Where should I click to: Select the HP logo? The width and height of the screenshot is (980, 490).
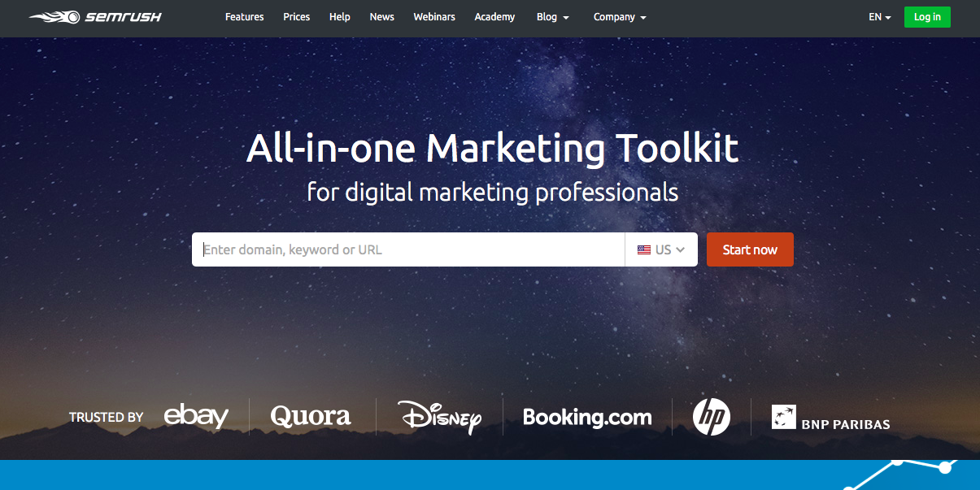click(711, 416)
